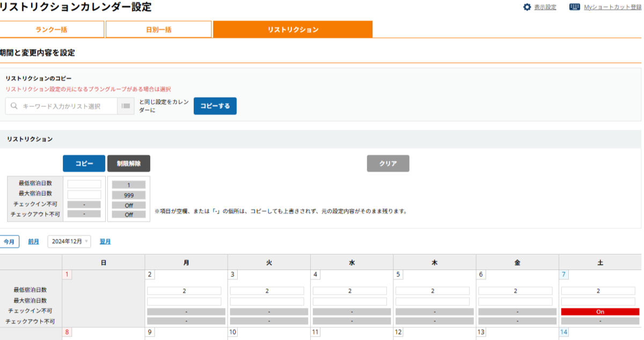Click 最低宿泊日数 field for December 2
The image size is (644, 340).
[184, 291]
